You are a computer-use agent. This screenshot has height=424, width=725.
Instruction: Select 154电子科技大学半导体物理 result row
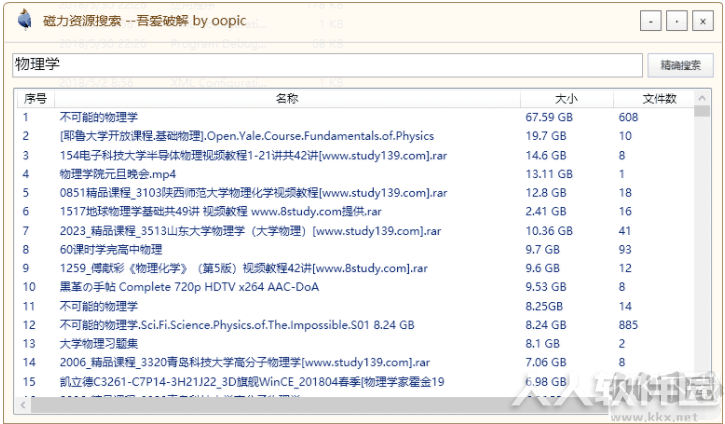click(x=253, y=155)
